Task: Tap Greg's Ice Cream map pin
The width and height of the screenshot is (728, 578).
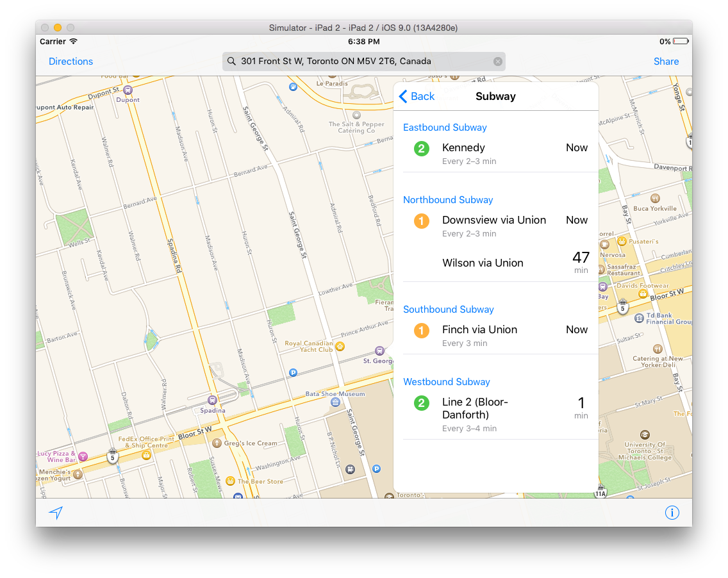Action: (217, 443)
